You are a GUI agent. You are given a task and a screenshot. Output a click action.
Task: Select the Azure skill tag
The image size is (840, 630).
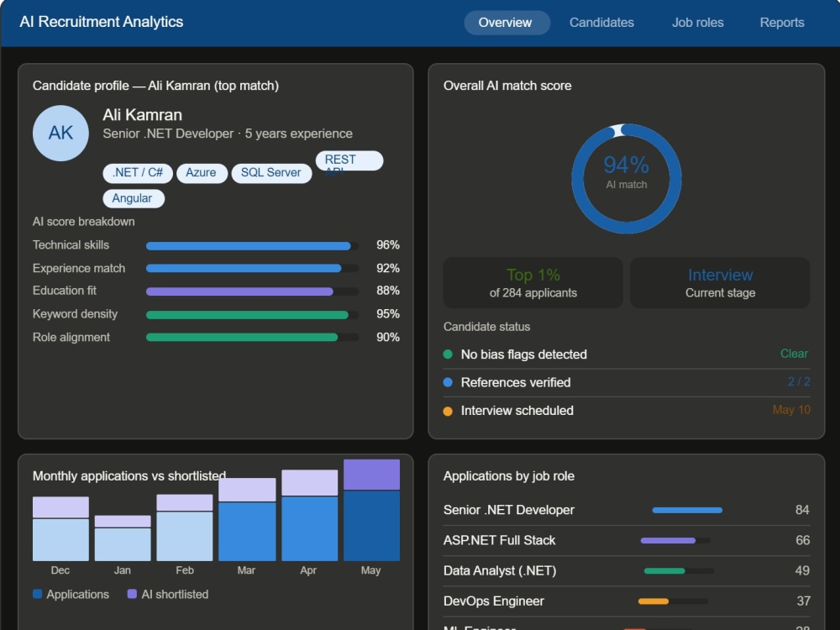pos(202,172)
